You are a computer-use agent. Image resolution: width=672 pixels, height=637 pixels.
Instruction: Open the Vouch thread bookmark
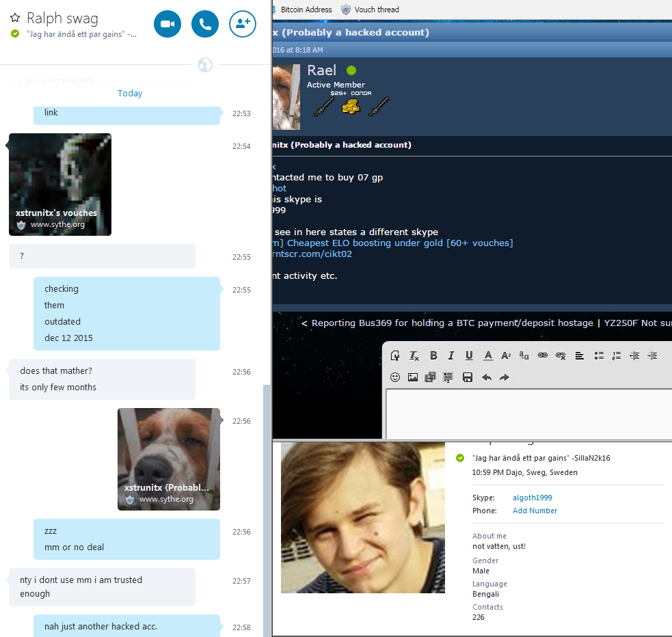(x=371, y=10)
